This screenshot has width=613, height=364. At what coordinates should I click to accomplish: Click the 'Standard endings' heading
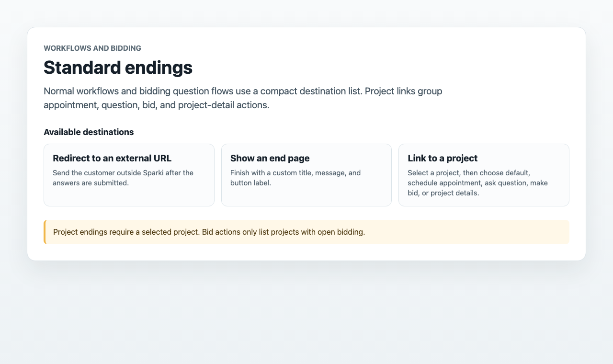pos(118,68)
